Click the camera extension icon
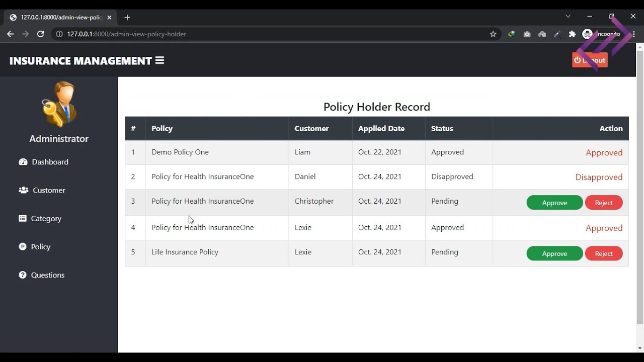 click(527, 34)
